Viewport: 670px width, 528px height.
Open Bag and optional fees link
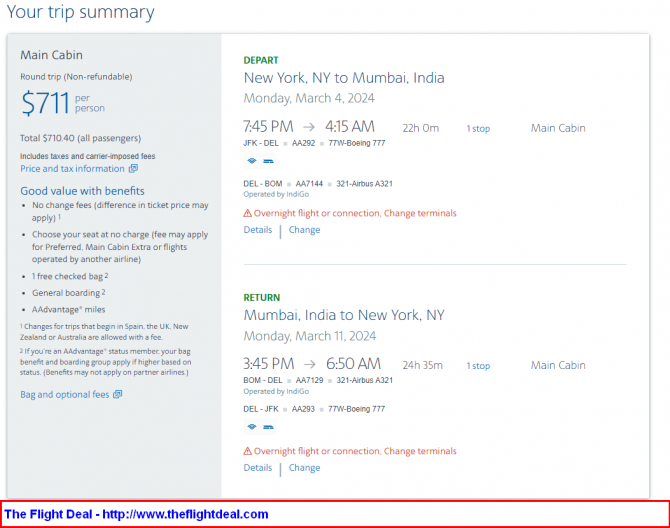pyautogui.click(x=65, y=394)
